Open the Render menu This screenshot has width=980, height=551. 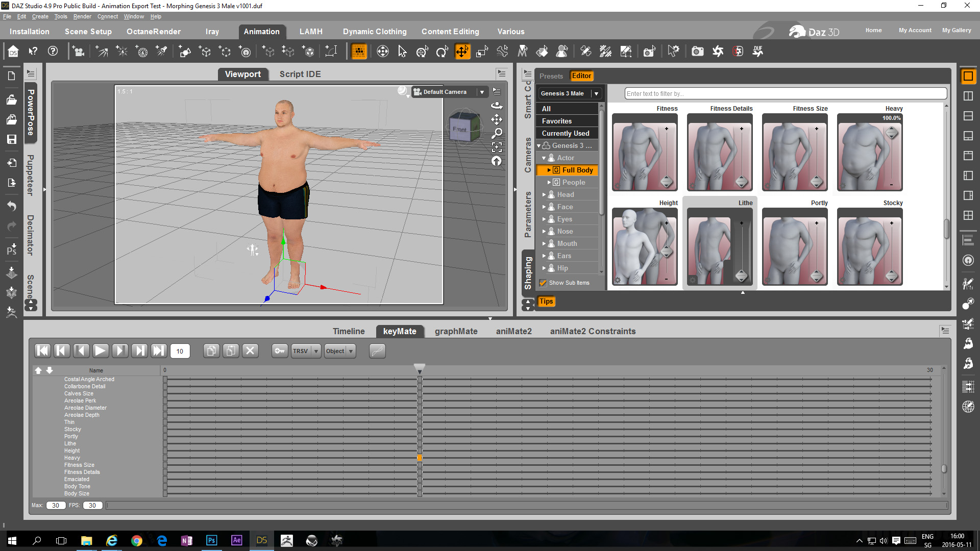[82, 16]
